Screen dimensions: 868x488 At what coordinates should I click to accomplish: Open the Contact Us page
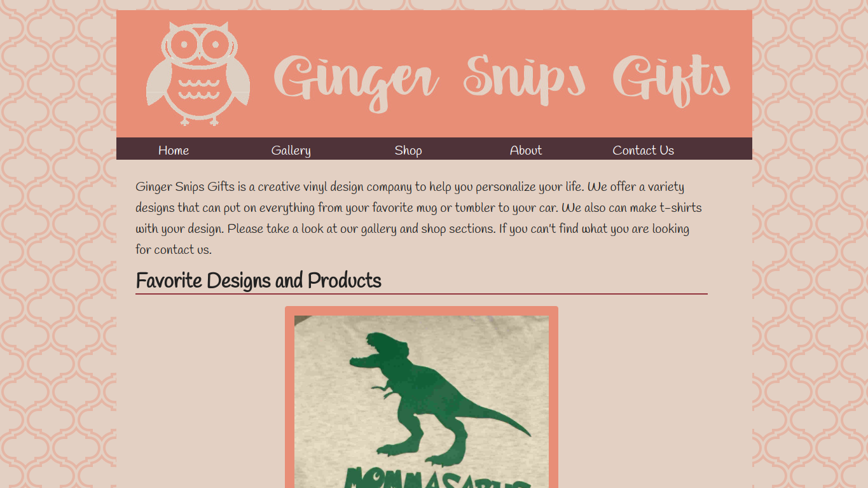[643, 150]
